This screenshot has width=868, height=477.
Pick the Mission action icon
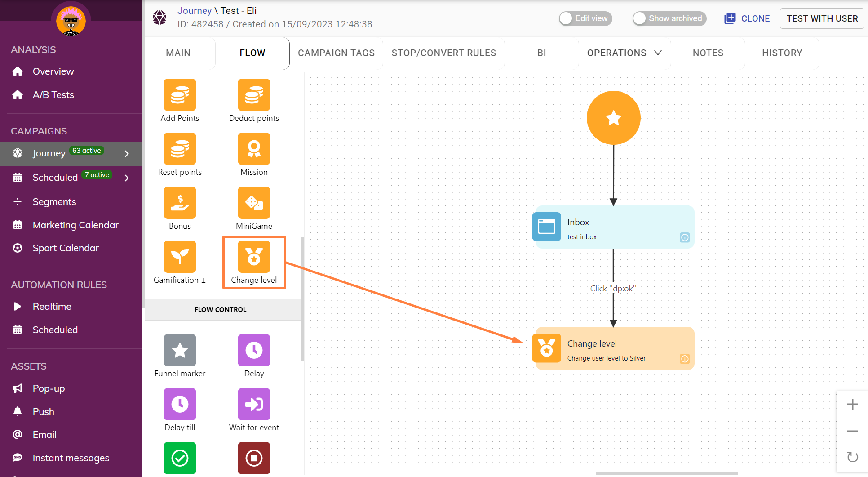(254, 149)
